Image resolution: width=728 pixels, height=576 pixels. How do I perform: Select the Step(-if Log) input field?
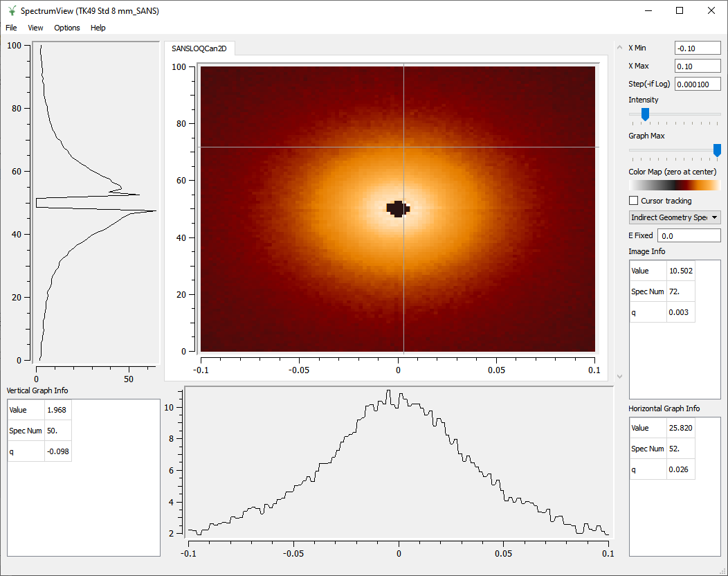(698, 83)
